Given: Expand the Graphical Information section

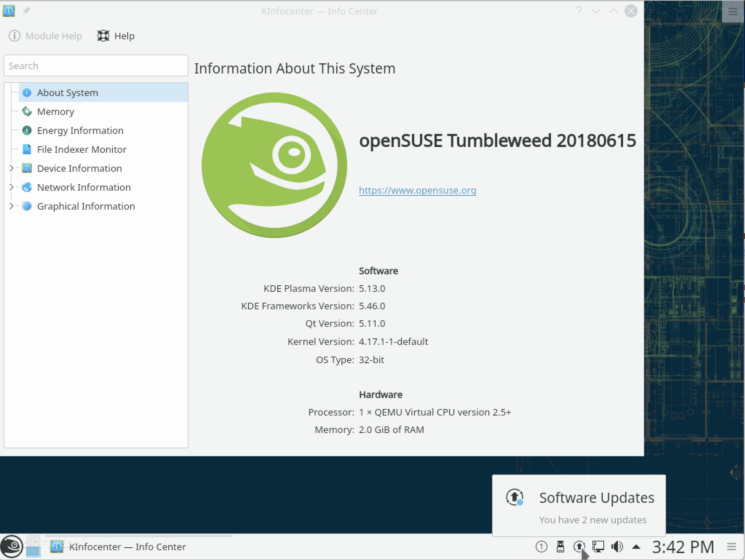Looking at the screenshot, I should (x=12, y=206).
